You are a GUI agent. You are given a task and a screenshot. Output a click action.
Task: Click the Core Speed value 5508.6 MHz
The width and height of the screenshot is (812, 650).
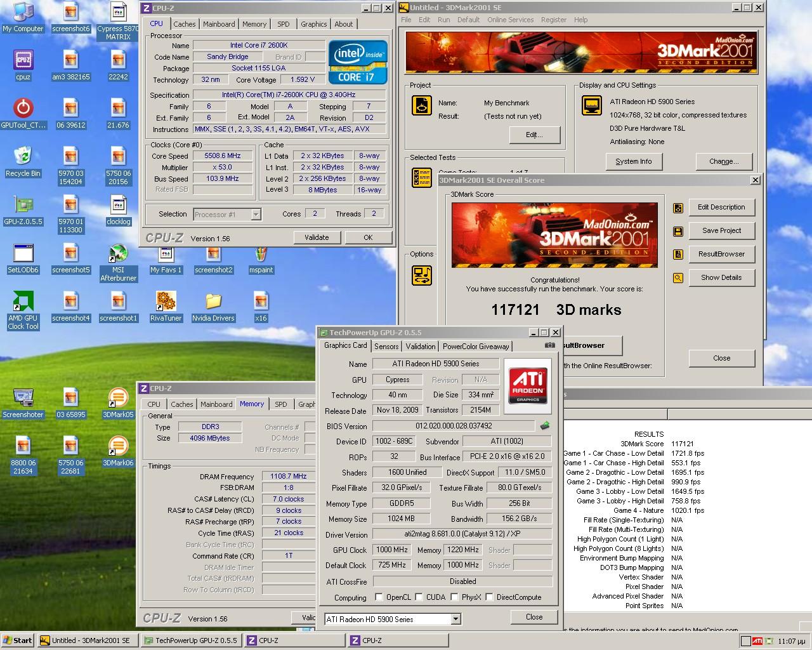222,156
